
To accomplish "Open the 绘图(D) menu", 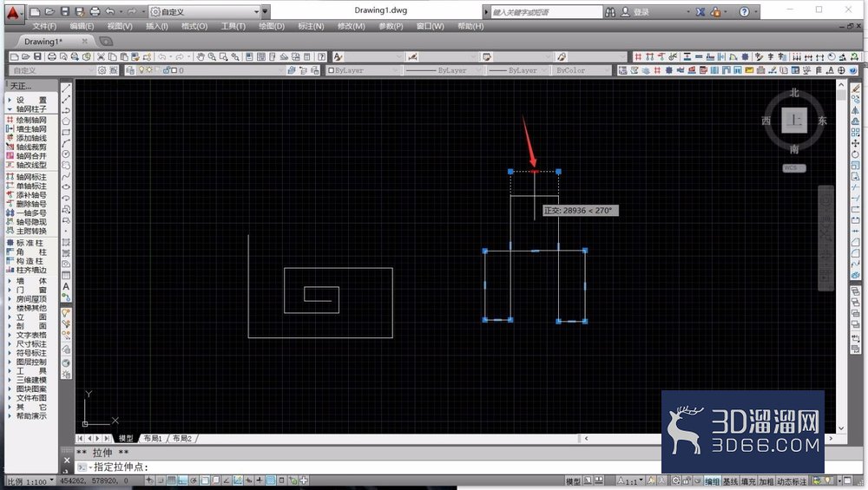I will click(272, 26).
